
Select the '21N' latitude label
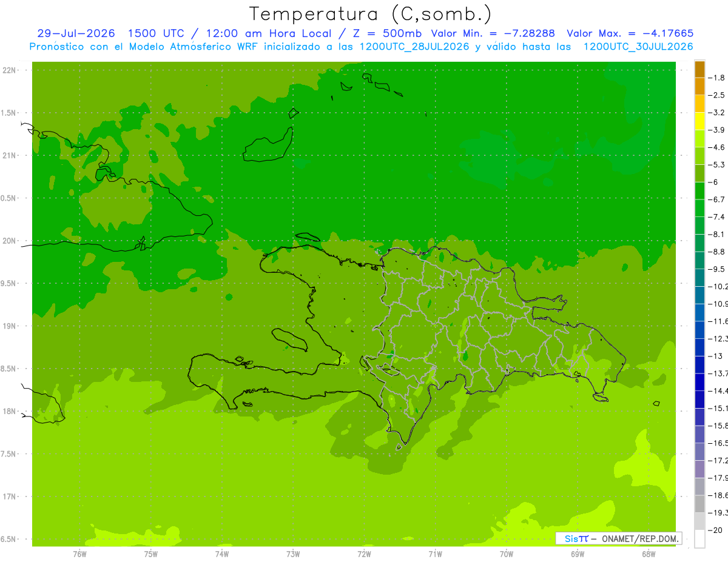(x=10, y=156)
